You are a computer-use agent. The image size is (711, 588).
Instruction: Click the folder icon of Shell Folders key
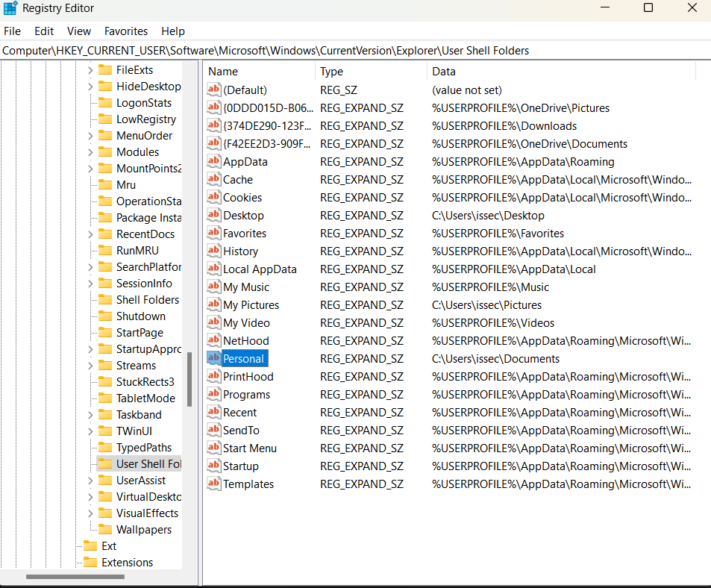click(105, 300)
